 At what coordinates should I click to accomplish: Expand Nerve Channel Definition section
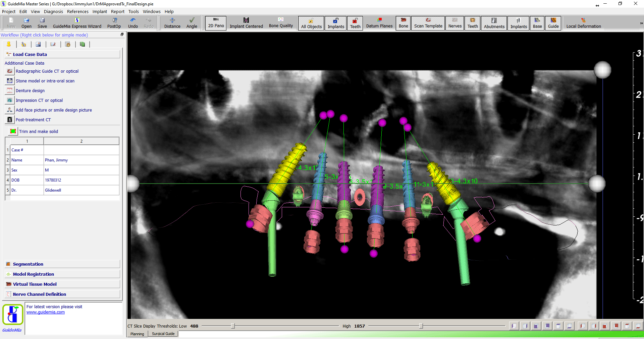[39, 294]
